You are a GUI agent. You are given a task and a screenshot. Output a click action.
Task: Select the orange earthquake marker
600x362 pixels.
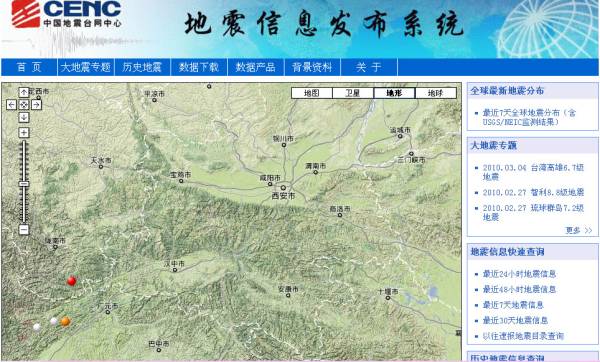[x=66, y=321]
